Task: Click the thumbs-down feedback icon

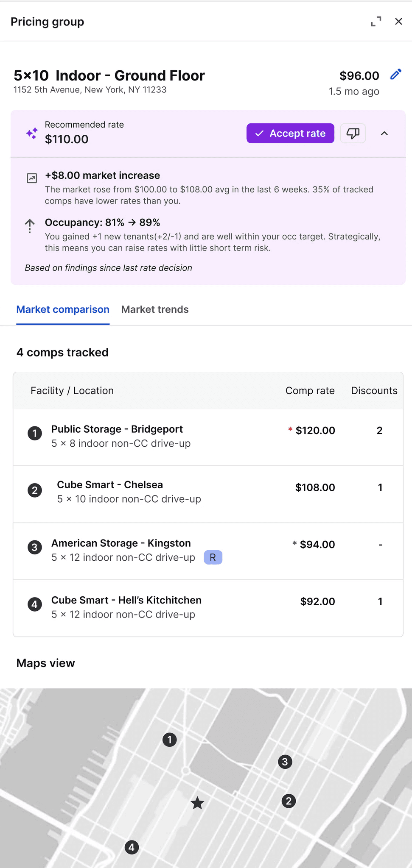Action: tap(353, 134)
